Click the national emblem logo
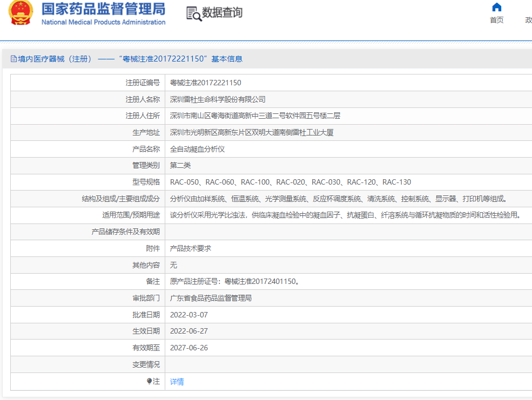Viewport: 532px width, 400px height. tap(21, 12)
